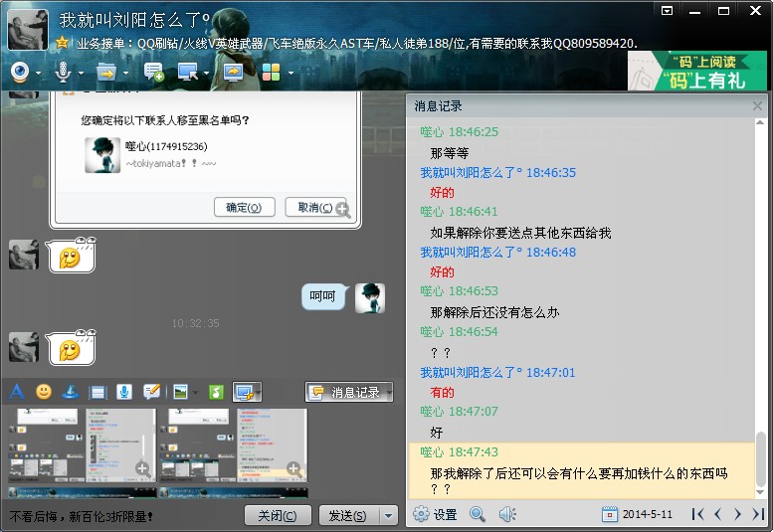Click the green music share icon
773x532 pixels.
[217, 392]
